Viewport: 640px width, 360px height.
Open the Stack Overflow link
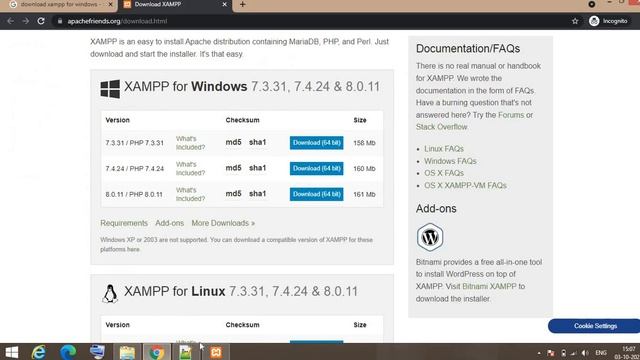point(442,127)
